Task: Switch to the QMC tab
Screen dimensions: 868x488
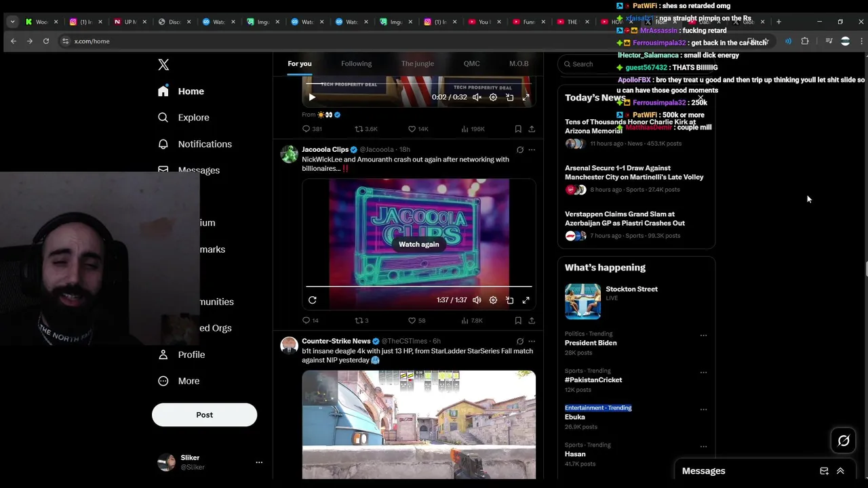Action: [471, 64]
